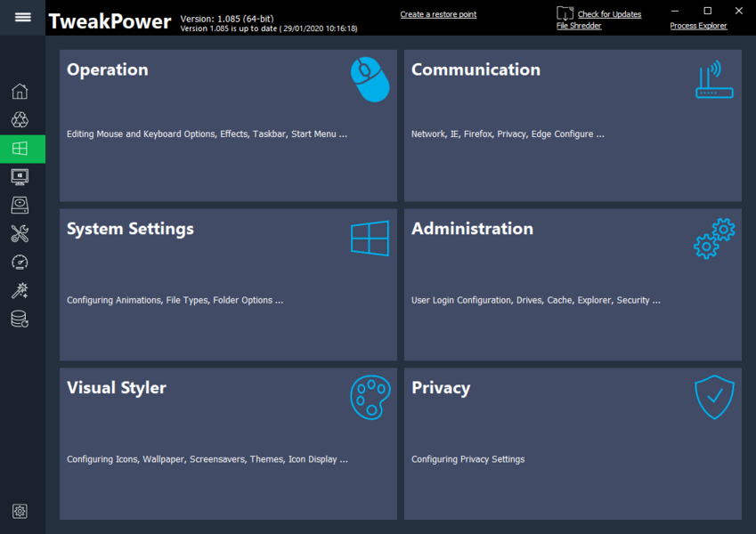Screen dimensions: 756x534
Task: Open the Communication tile
Action: (573, 125)
